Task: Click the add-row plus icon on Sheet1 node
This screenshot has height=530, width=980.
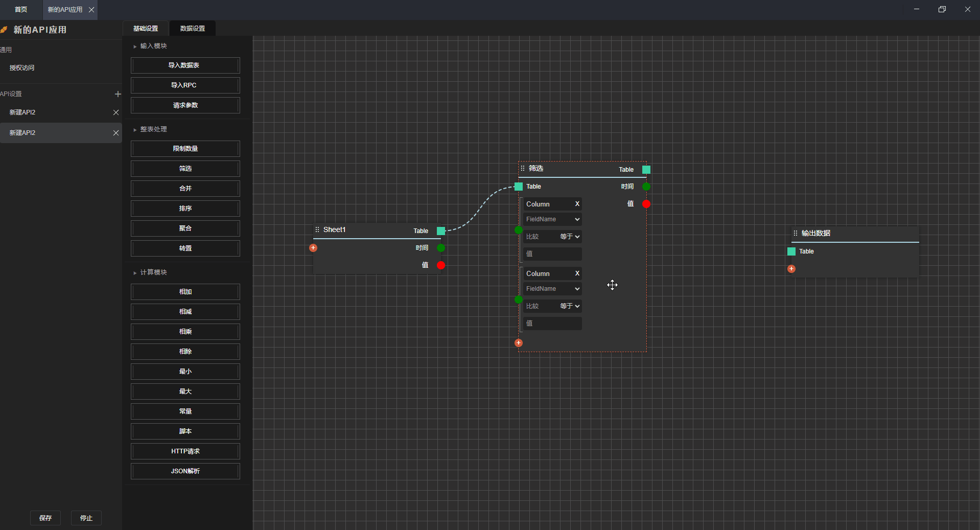Action: tap(313, 248)
